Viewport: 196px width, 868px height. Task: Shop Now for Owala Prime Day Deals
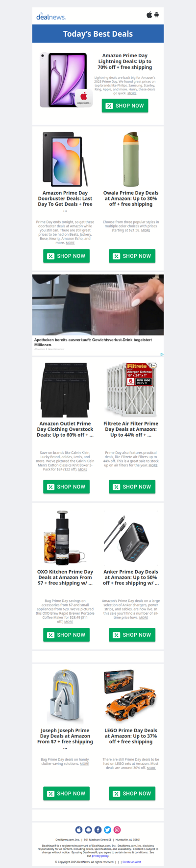(132, 256)
